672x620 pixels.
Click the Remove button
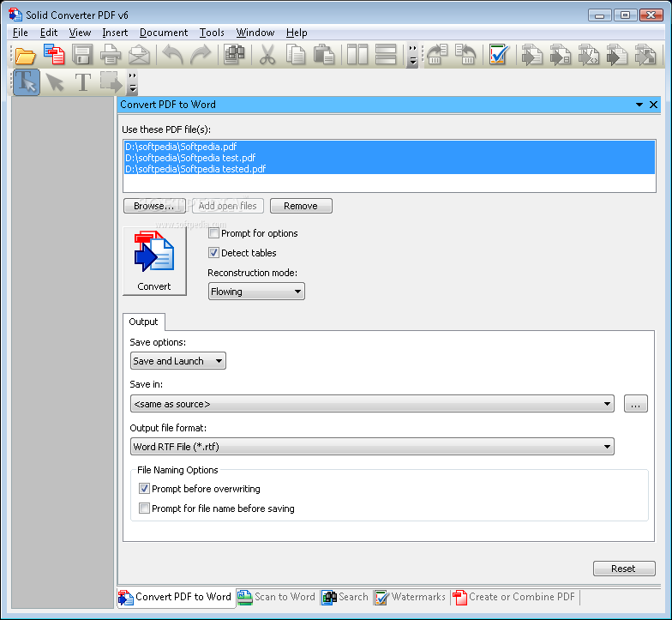coord(301,206)
